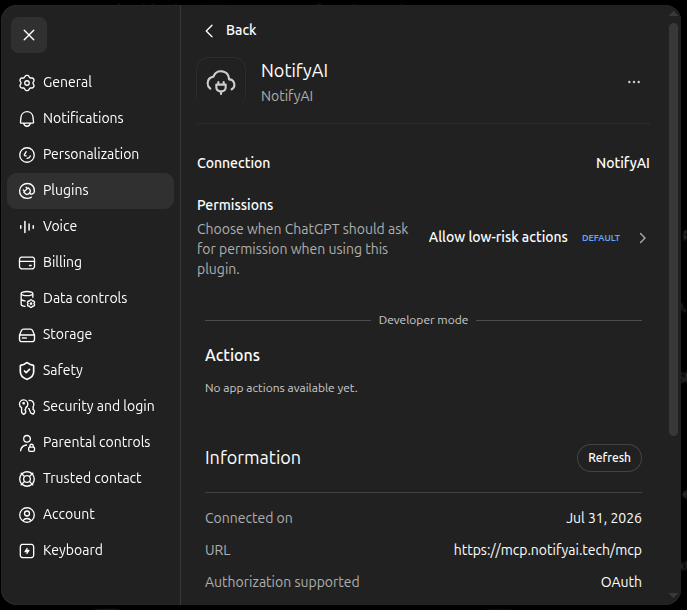
Task: Select the Plugins tab
Action: click(x=90, y=191)
